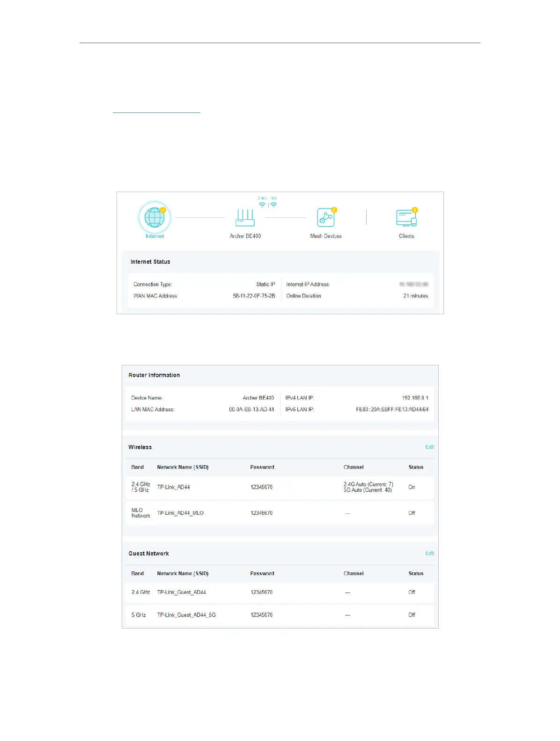Select the Router Information heading

coord(154,375)
